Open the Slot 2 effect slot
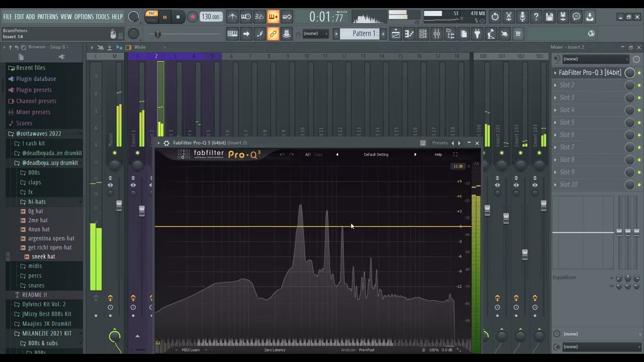644x362 pixels. (567, 85)
